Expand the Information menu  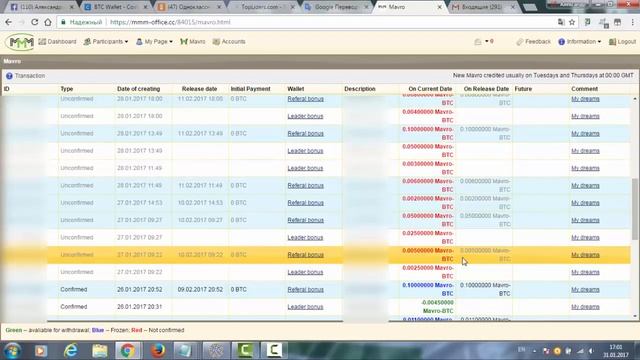[580, 42]
